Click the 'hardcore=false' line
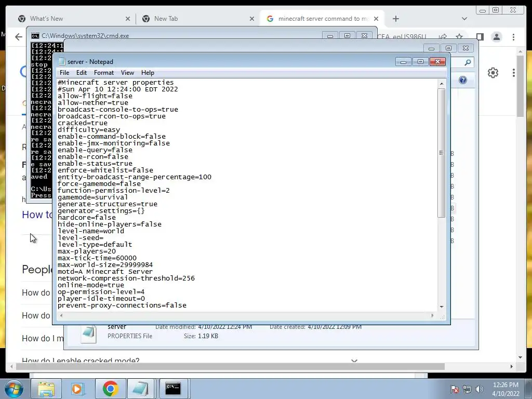532x399 pixels. 87,218
